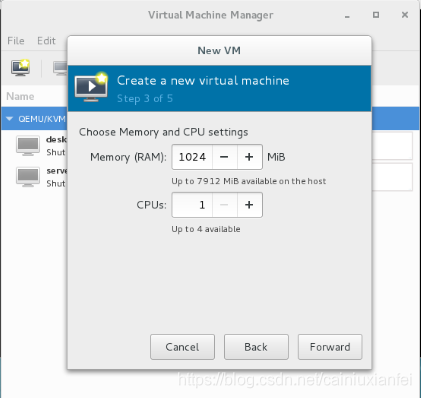Click the 'Up to 7912 MiB available' text

tap(249, 181)
